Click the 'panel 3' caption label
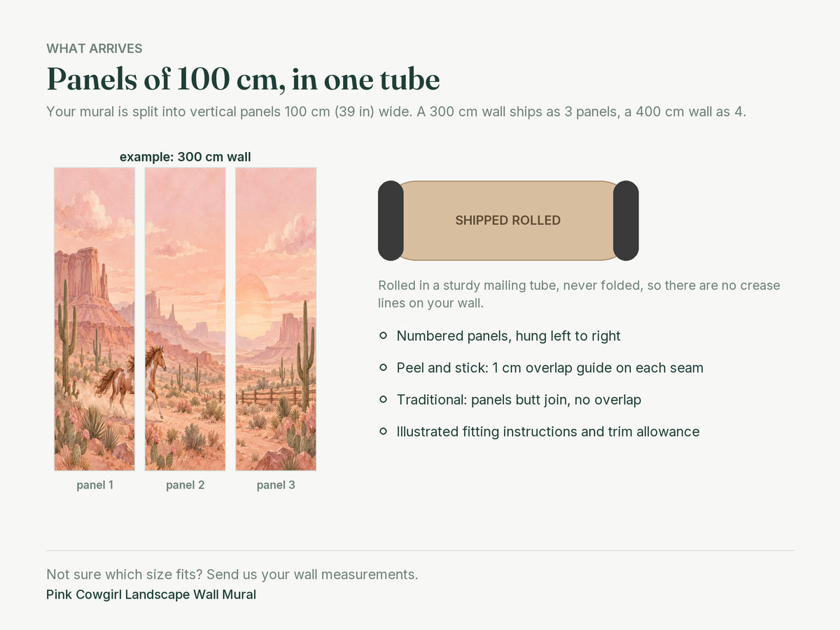840x630 pixels. 276,485
